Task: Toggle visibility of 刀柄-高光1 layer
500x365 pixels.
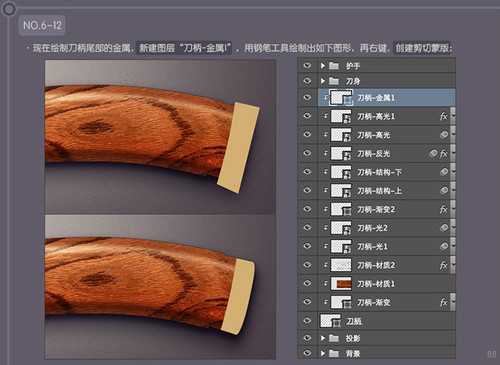Action: (x=307, y=116)
